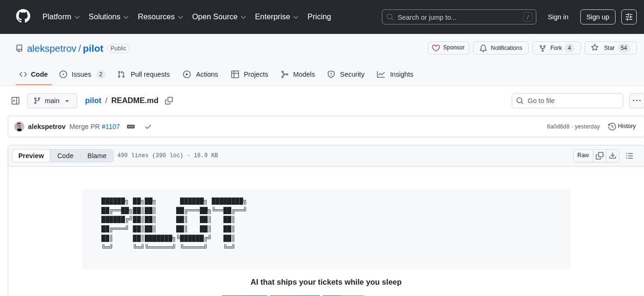Show the green check status details

click(x=148, y=127)
